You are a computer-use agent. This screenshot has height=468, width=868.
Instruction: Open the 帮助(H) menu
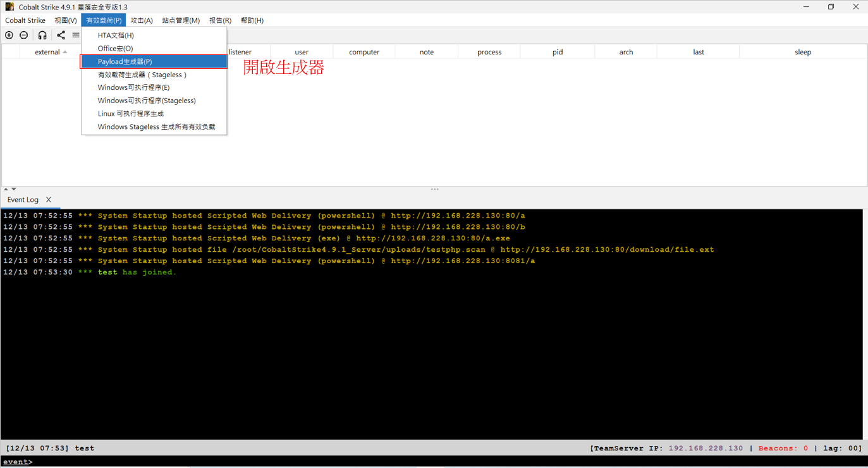(x=252, y=20)
